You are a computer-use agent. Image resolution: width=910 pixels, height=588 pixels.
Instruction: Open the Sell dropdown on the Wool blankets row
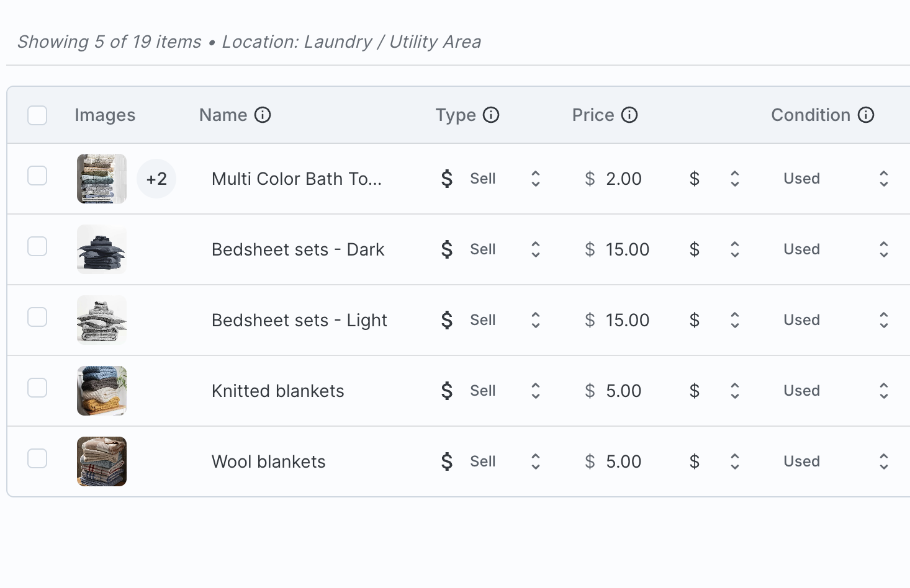coord(535,461)
